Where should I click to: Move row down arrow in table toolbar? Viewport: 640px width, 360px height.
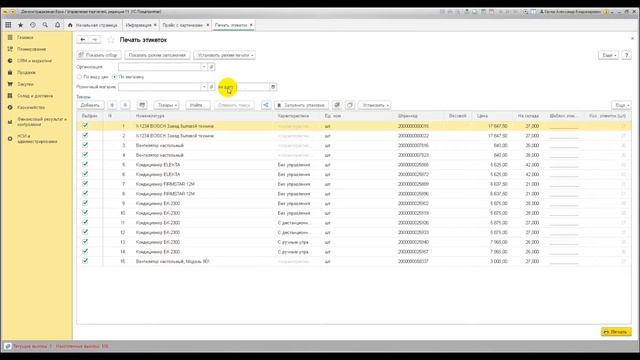click(x=125, y=105)
